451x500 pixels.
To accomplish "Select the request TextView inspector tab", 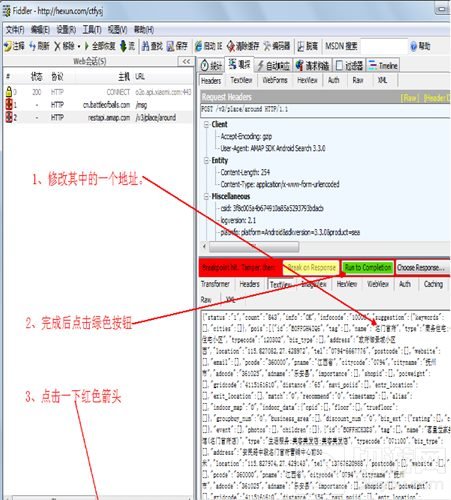I will pyautogui.click(x=241, y=80).
